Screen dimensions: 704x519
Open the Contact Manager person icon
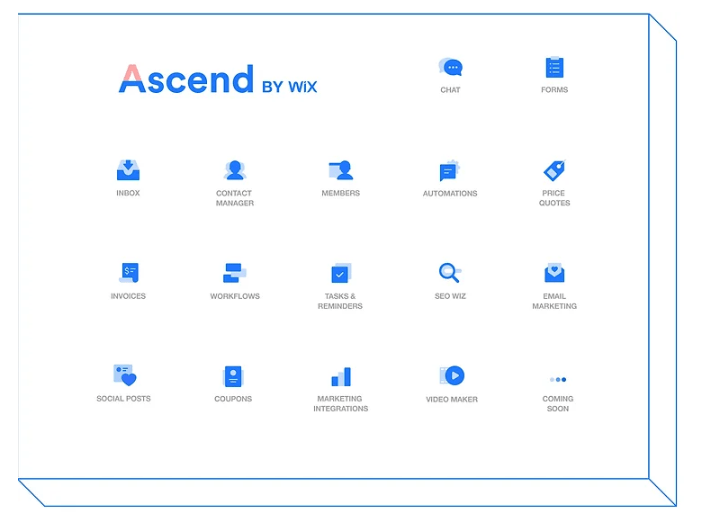(234, 170)
